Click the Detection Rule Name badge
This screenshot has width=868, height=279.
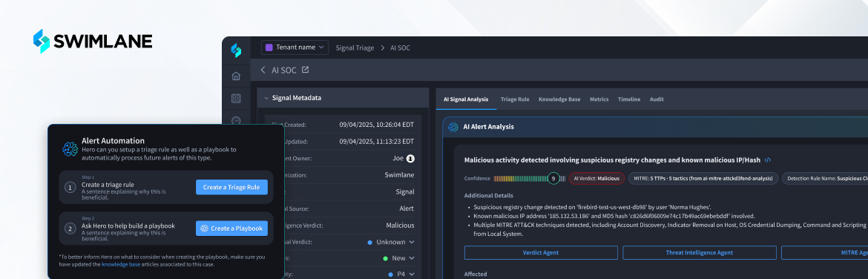(x=826, y=178)
